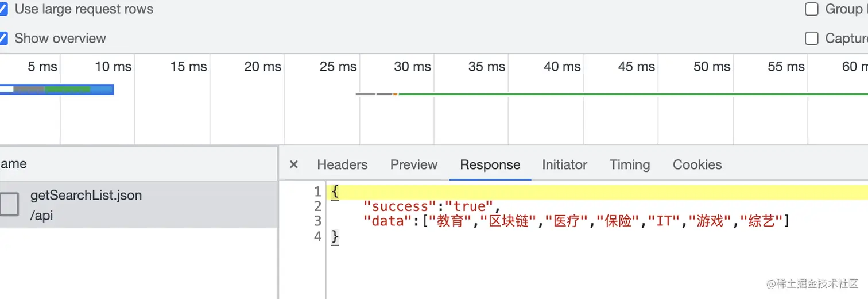Open the Headers tab
This screenshot has width=868, height=299.
[342, 164]
